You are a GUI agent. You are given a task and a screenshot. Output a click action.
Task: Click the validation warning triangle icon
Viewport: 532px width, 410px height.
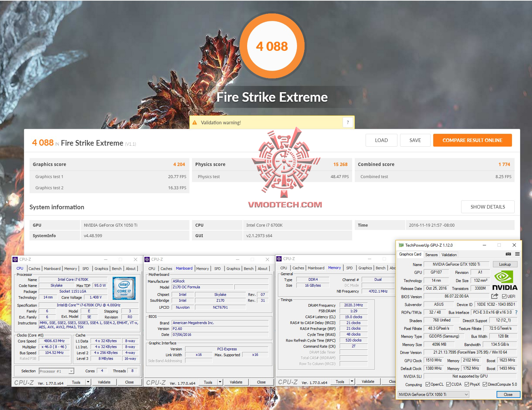point(195,123)
